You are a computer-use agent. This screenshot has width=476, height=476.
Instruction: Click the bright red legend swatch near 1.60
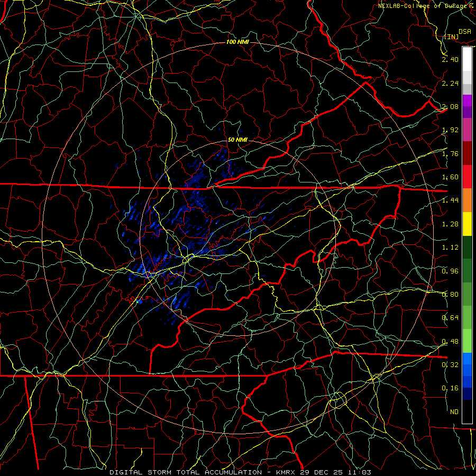(x=467, y=176)
